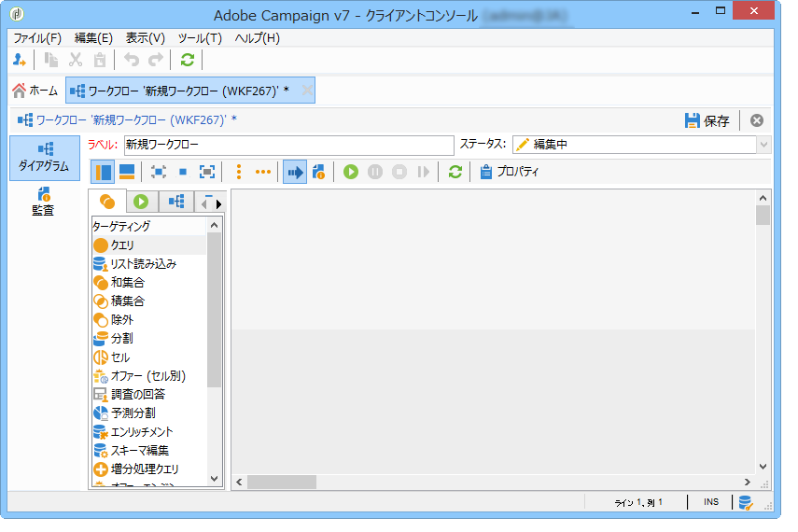Click the Paste icon in main toolbar
The height and width of the screenshot is (532, 798).
click(x=100, y=60)
